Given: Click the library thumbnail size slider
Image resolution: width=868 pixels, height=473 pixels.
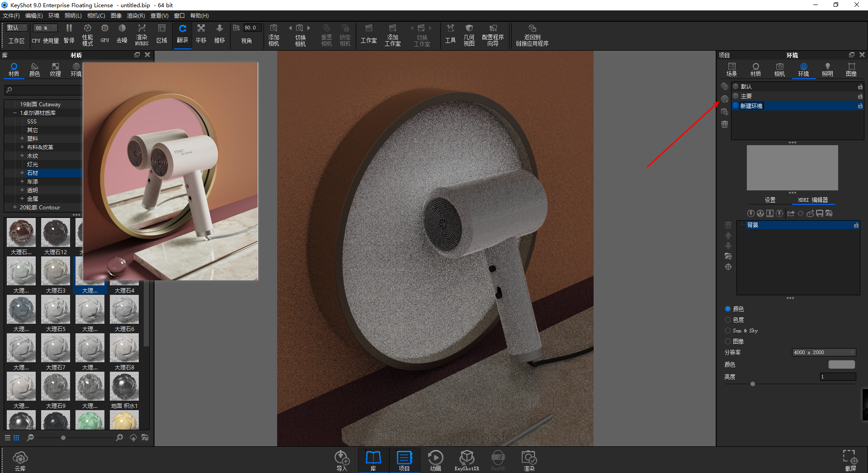Looking at the screenshot, I should pyautogui.click(x=63, y=438).
